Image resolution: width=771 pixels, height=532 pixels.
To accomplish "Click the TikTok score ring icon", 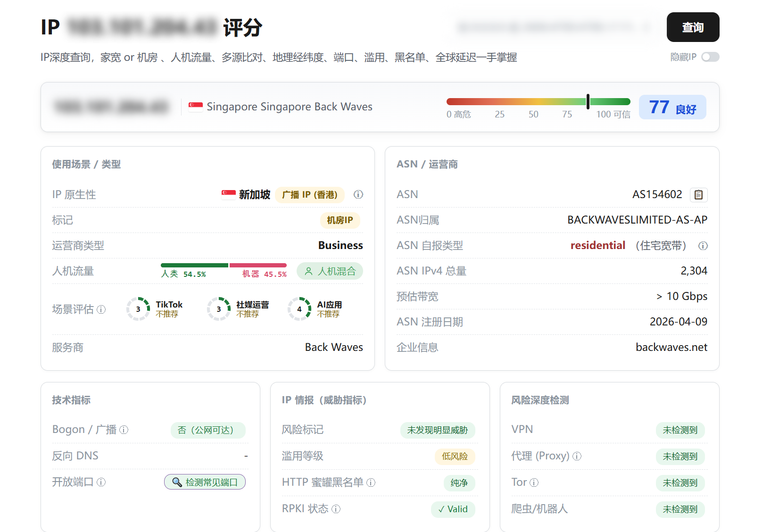I will coord(138,309).
